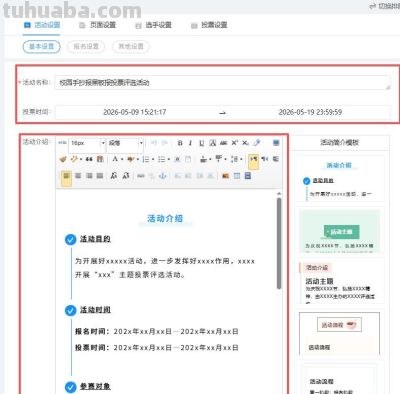Click the anchor icon
Viewport: 400px width, 394px height.
tap(162, 176)
